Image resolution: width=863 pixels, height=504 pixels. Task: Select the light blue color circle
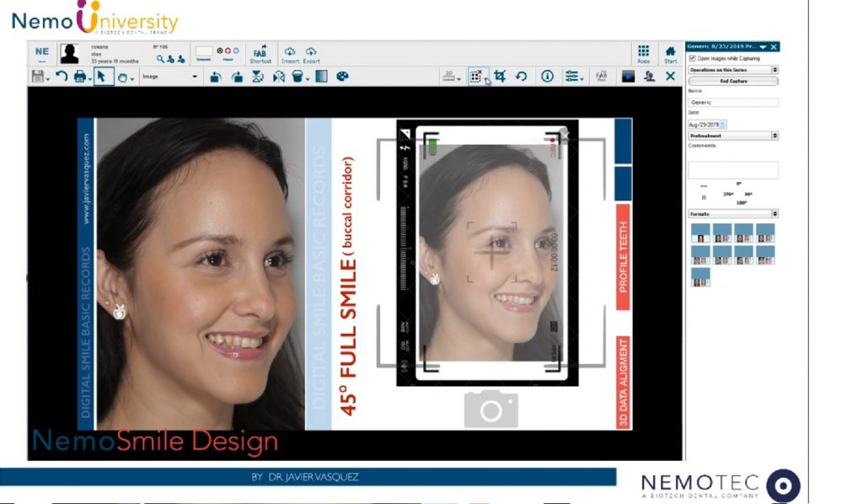click(236, 51)
